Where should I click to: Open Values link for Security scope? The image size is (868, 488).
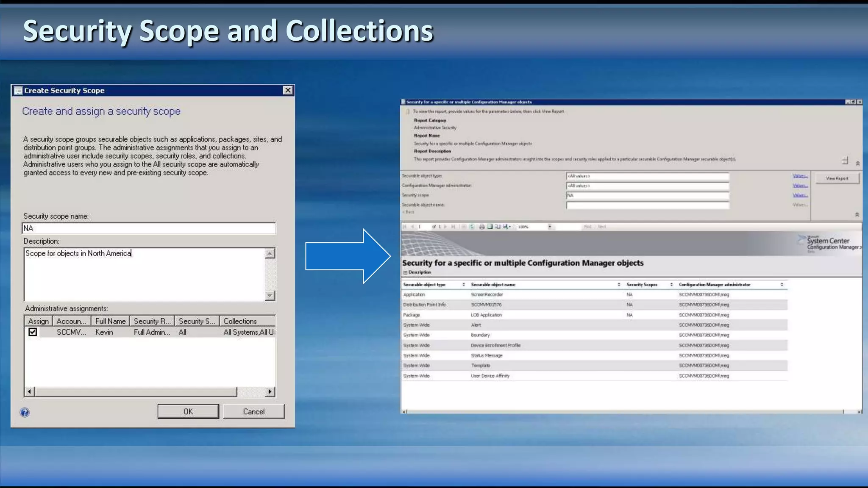pos(800,195)
